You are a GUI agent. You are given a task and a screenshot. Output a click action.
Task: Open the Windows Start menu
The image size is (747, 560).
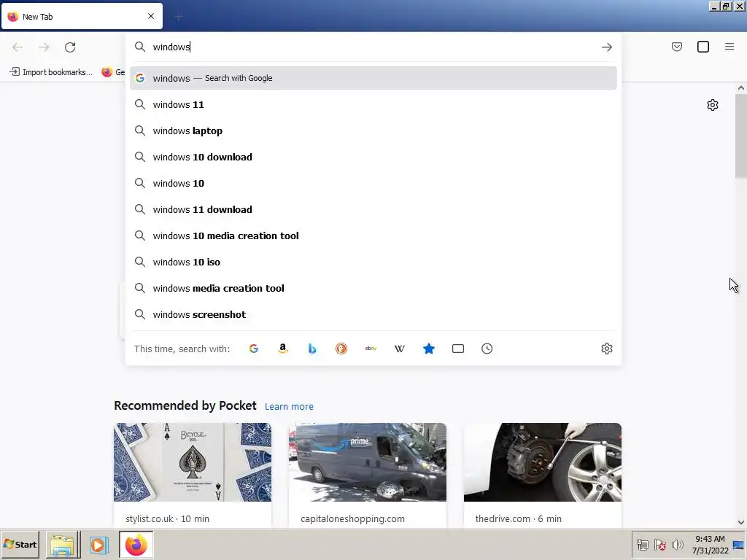point(20,544)
